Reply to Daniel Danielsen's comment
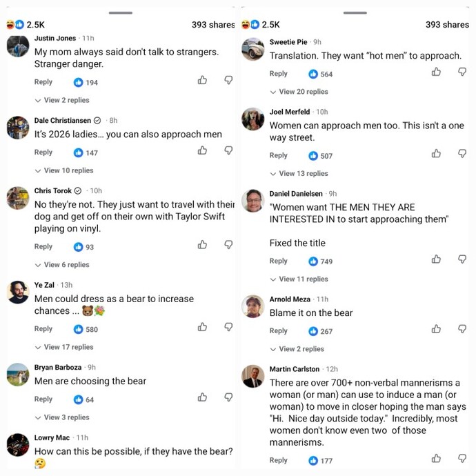Image resolution: width=476 pixels, height=476 pixels. (x=279, y=261)
